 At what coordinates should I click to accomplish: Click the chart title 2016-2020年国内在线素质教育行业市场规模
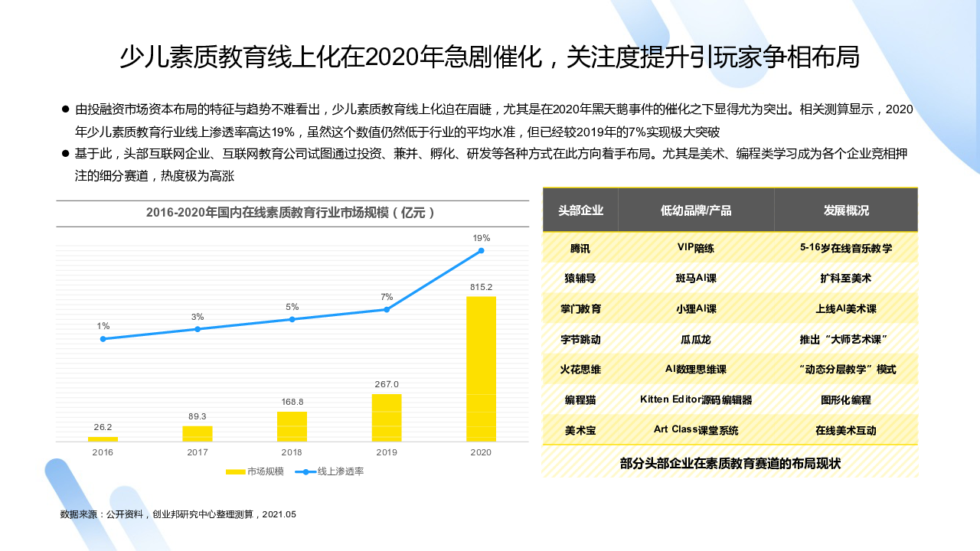291,213
